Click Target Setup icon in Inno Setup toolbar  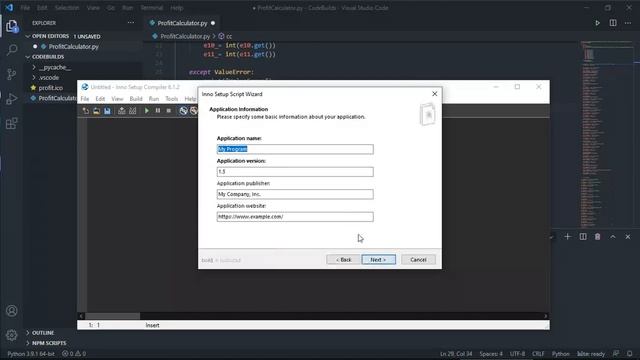[183, 111]
